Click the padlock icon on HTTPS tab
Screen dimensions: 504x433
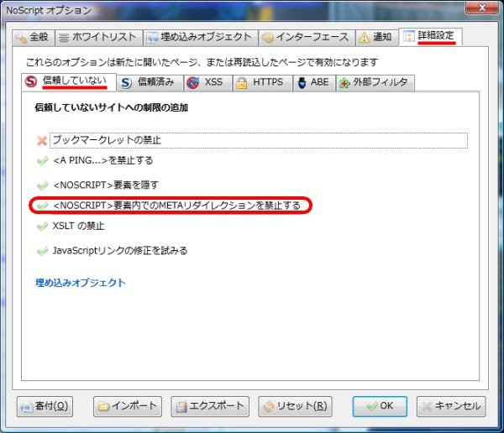(242, 83)
